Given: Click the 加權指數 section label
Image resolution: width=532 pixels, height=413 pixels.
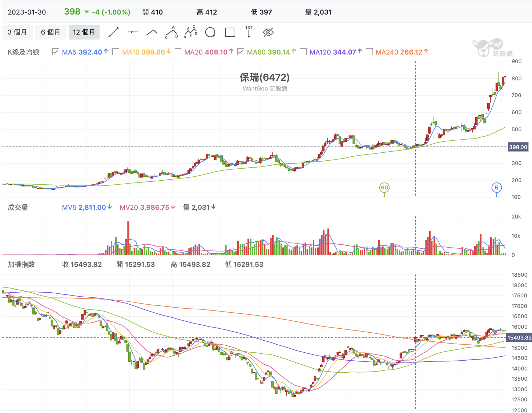Looking at the screenshot, I should coord(21,264).
